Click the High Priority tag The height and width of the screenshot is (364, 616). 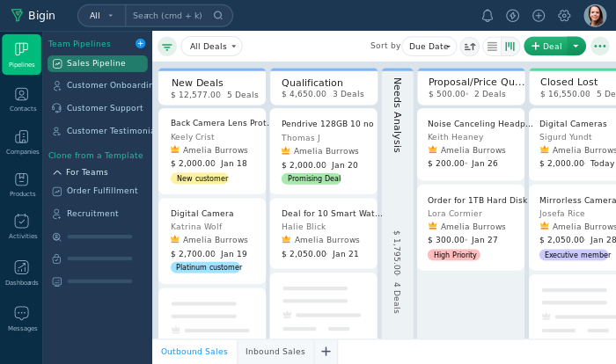[454, 255]
